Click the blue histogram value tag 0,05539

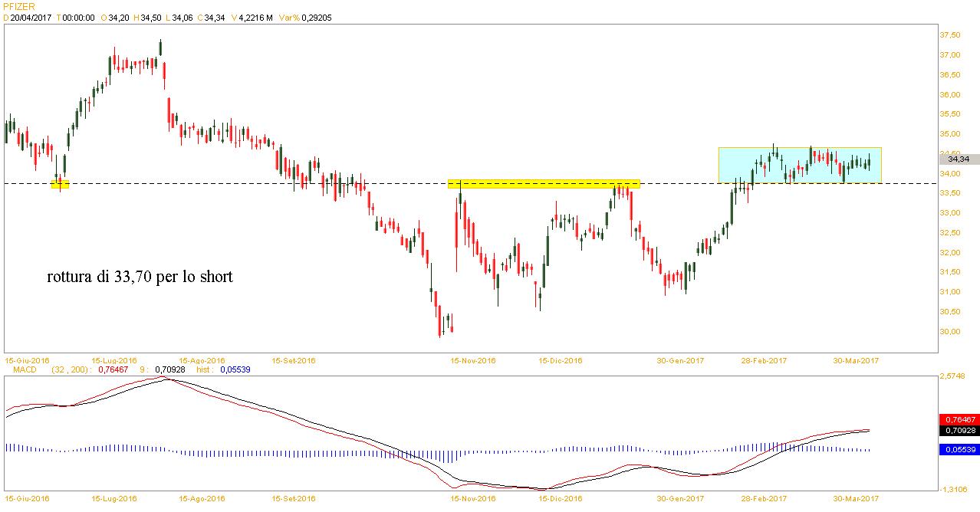click(958, 450)
